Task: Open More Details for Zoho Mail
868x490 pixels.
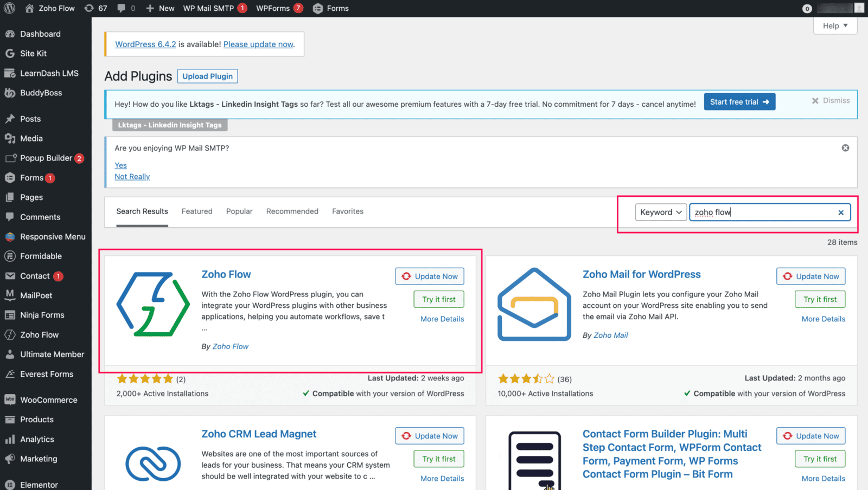Action: (824, 319)
